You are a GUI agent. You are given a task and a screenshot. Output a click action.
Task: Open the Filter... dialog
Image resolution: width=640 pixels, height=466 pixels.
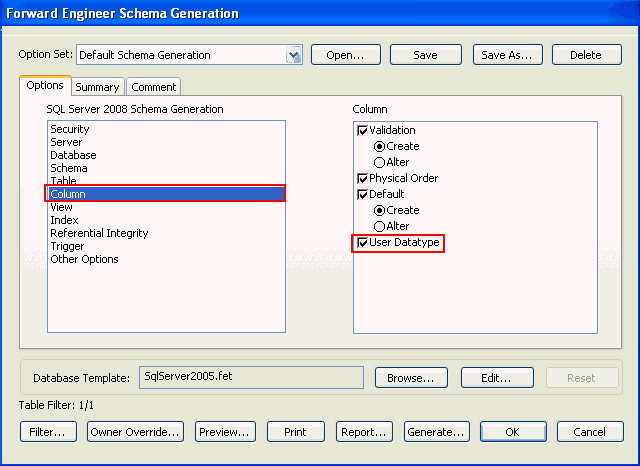coord(47,432)
